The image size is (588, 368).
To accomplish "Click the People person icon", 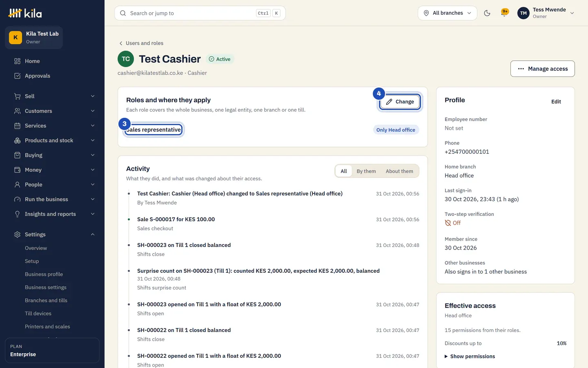I will [17, 184].
